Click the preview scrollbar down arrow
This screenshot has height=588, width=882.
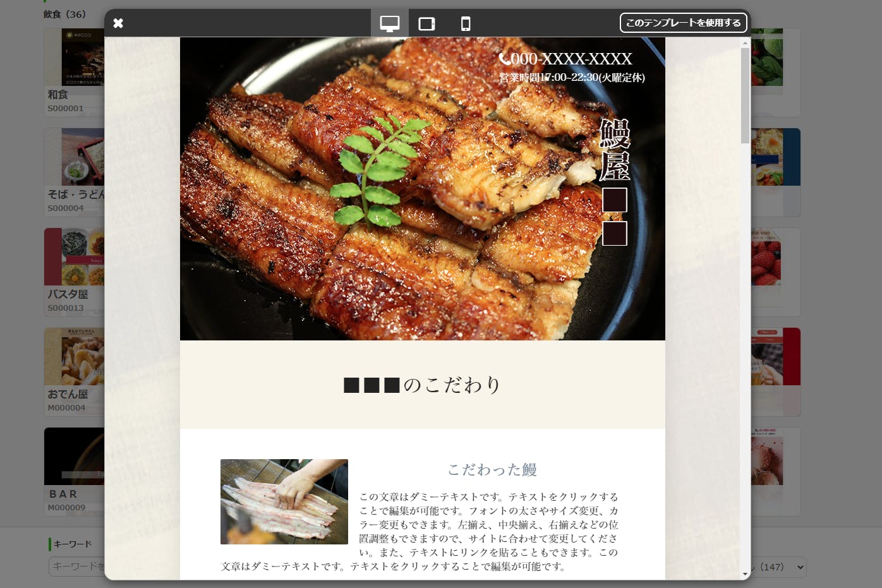click(x=745, y=574)
